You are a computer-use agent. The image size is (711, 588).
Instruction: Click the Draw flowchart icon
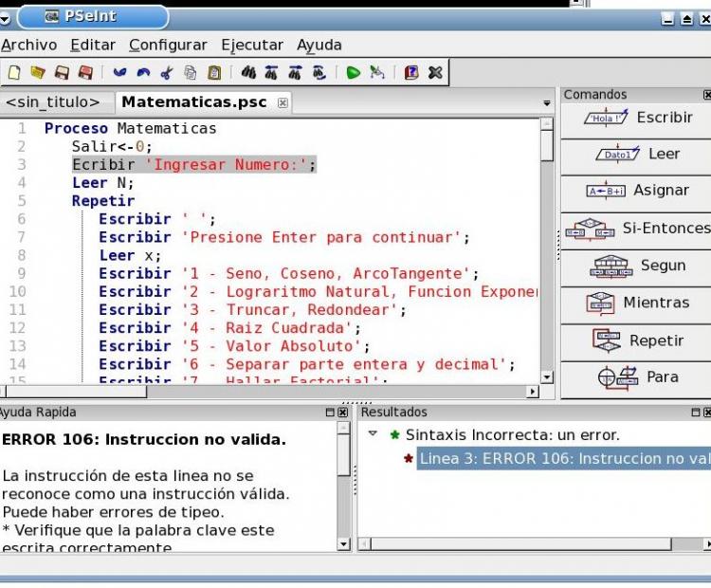tap(376, 72)
